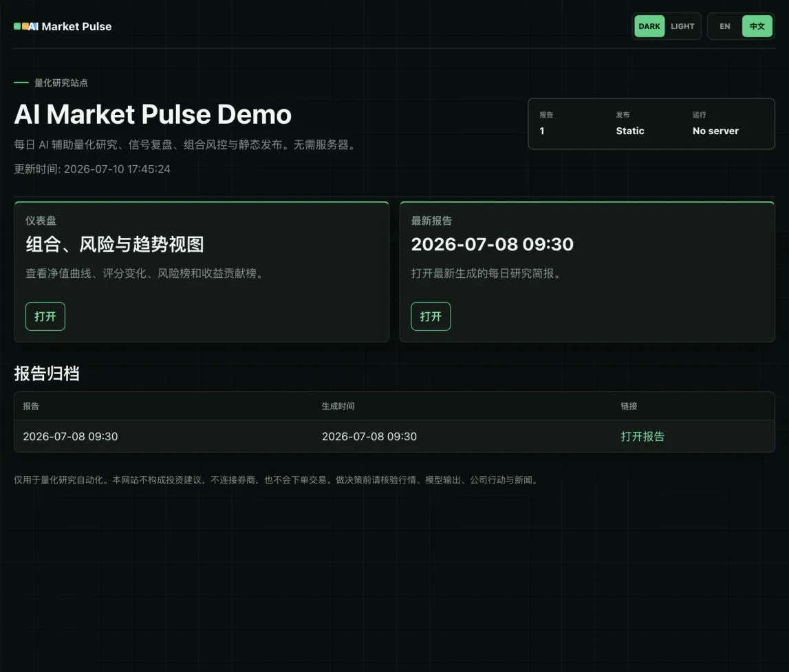Viewport: 789px width, 672px height.
Task: Select 中文 language option
Action: coord(757,26)
